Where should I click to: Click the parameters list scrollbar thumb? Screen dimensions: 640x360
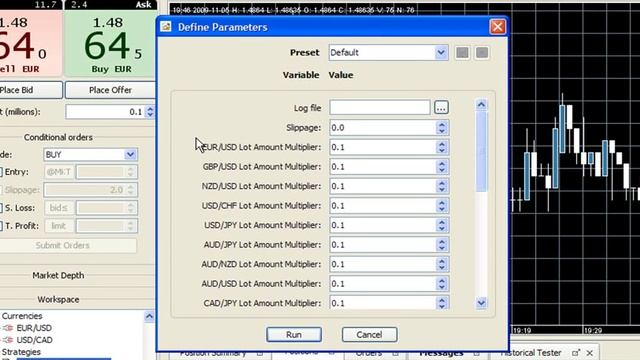point(481,151)
